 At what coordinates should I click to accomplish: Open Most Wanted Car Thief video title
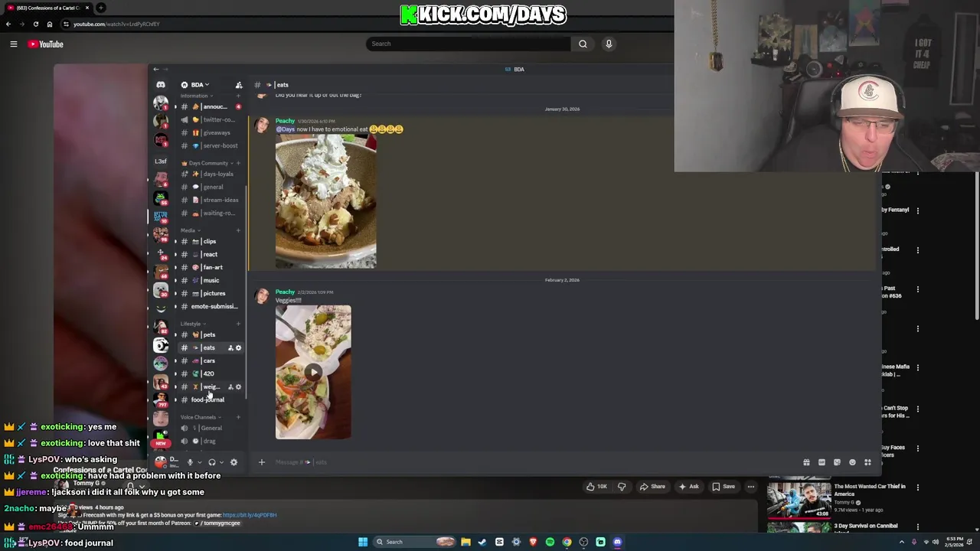pyautogui.click(x=869, y=490)
